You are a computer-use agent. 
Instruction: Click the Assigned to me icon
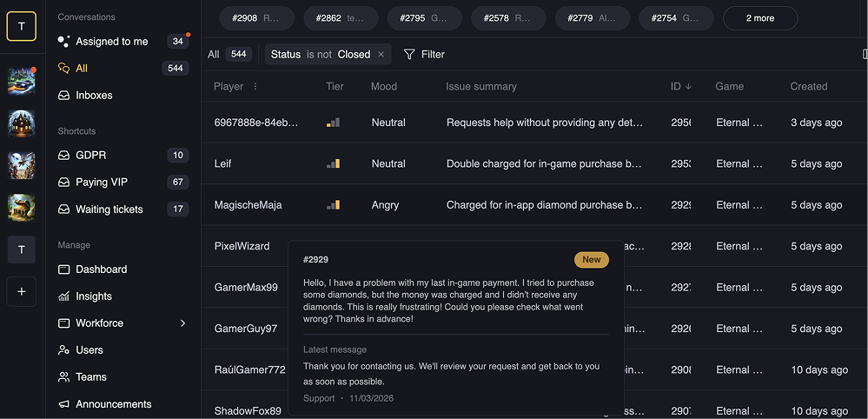(63, 42)
